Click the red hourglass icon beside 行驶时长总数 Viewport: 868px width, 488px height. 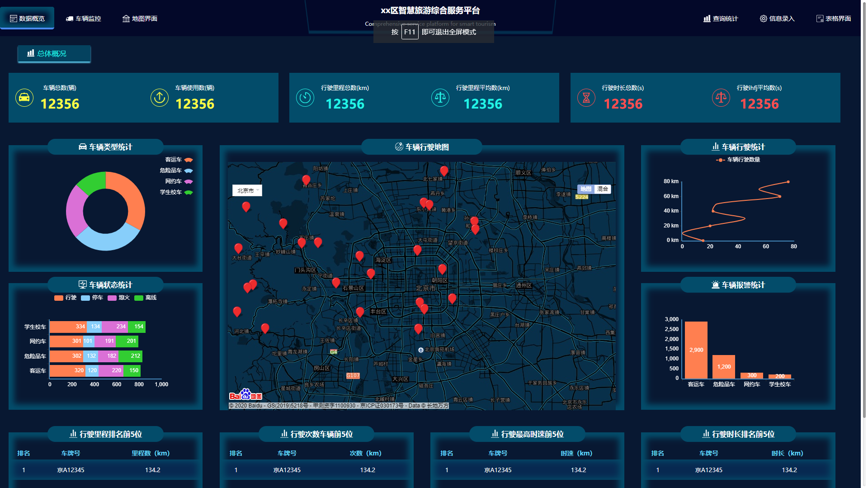click(x=586, y=98)
